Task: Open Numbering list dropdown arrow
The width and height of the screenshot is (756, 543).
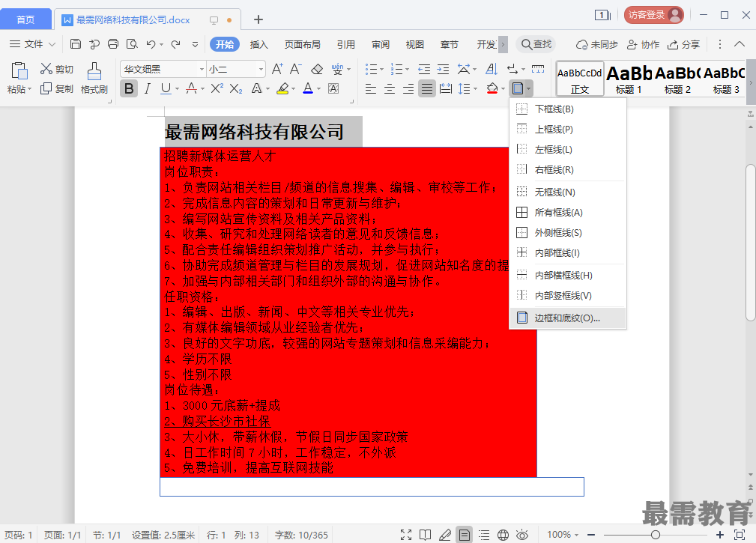Action: click(x=408, y=70)
